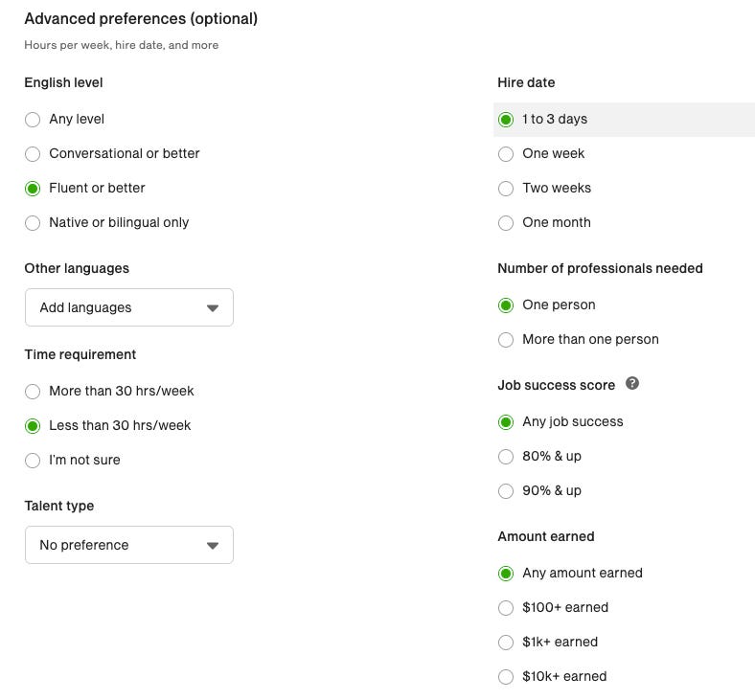Click the Add languages dropdown arrow
The height and width of the screenshot is (700, 755).
pyautogui.click(x=213, y=308)
